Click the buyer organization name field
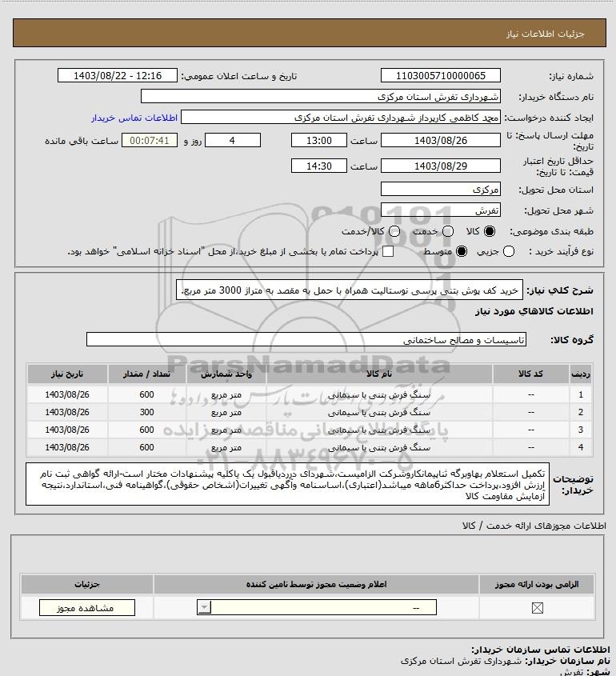 [321, 97]
